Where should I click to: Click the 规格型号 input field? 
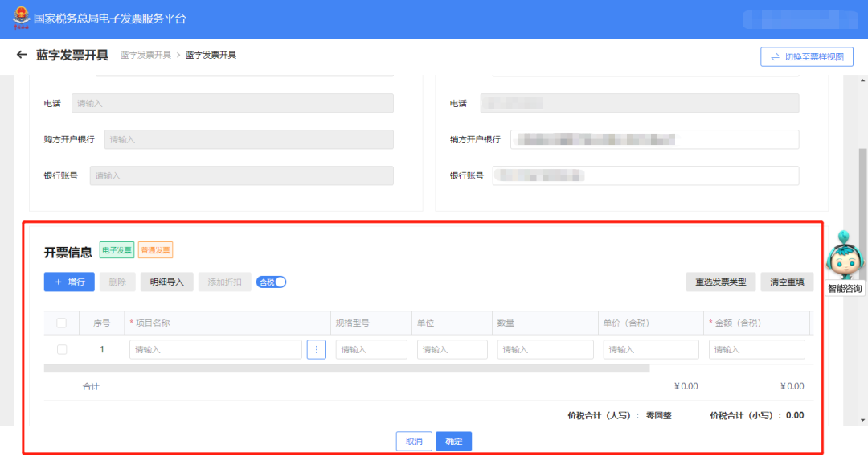371,349
